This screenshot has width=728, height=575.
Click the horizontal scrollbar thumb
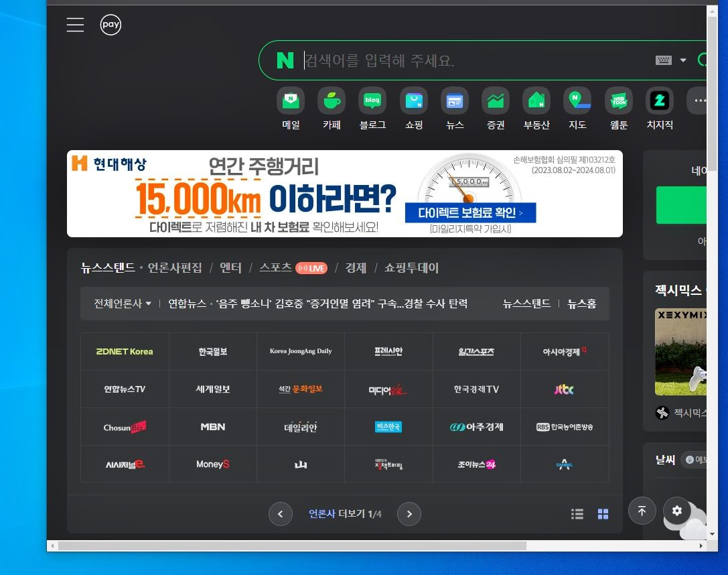coord(292,546)
